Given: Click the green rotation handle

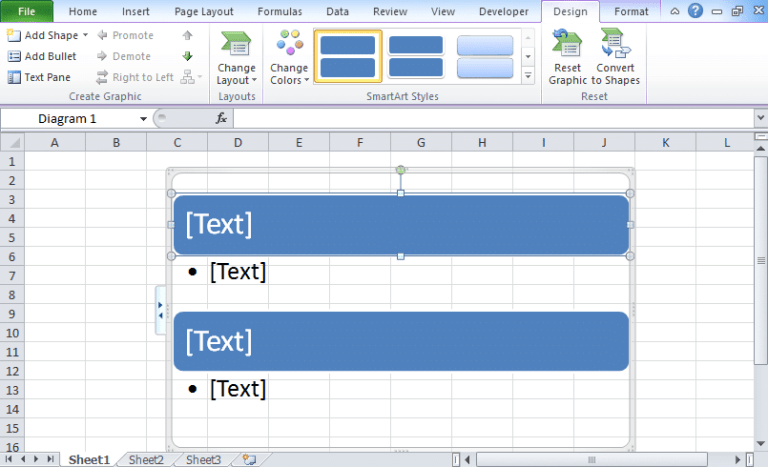Looking at the screenshot, I should point(401,170).
